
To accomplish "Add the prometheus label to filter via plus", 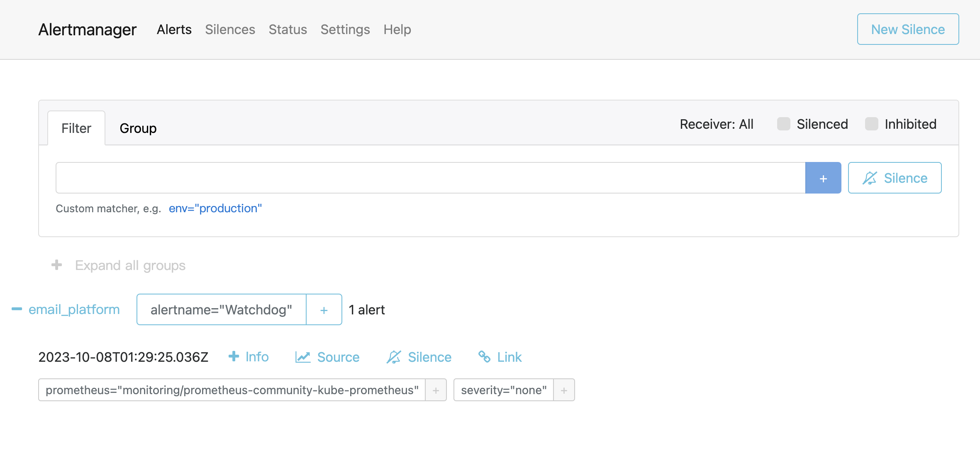I will (x=436, y=390).
